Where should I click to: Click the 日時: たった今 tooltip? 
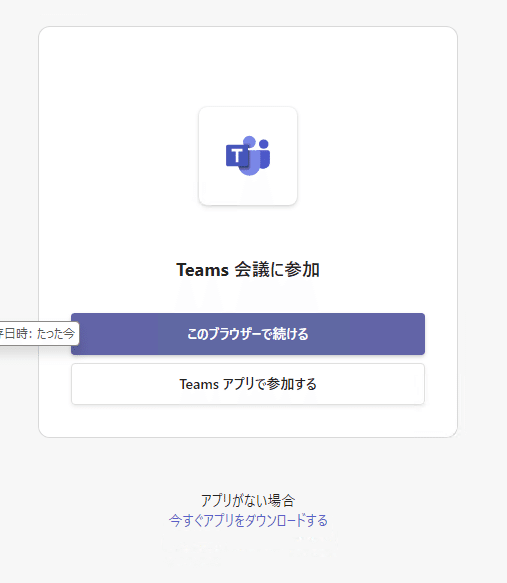coord(39,334)
